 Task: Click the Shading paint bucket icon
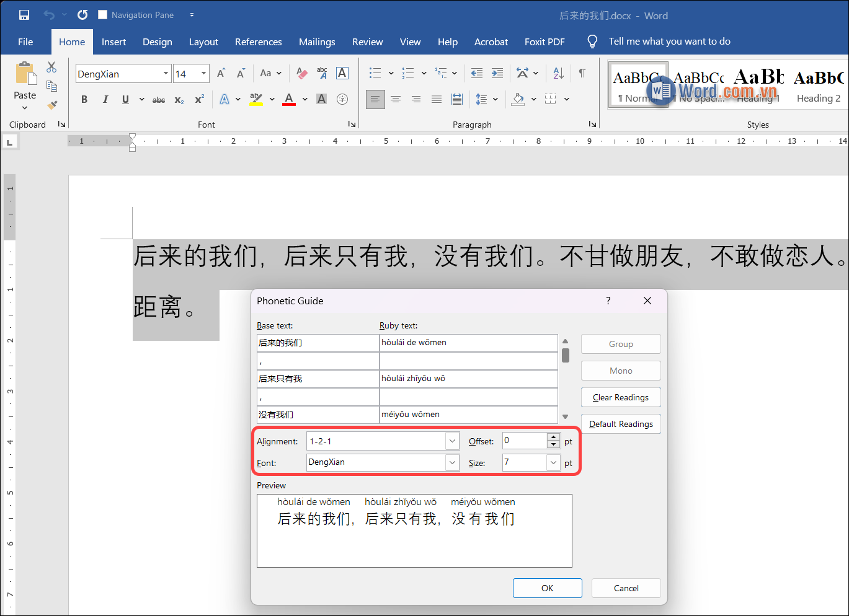(x=518, y=99)
